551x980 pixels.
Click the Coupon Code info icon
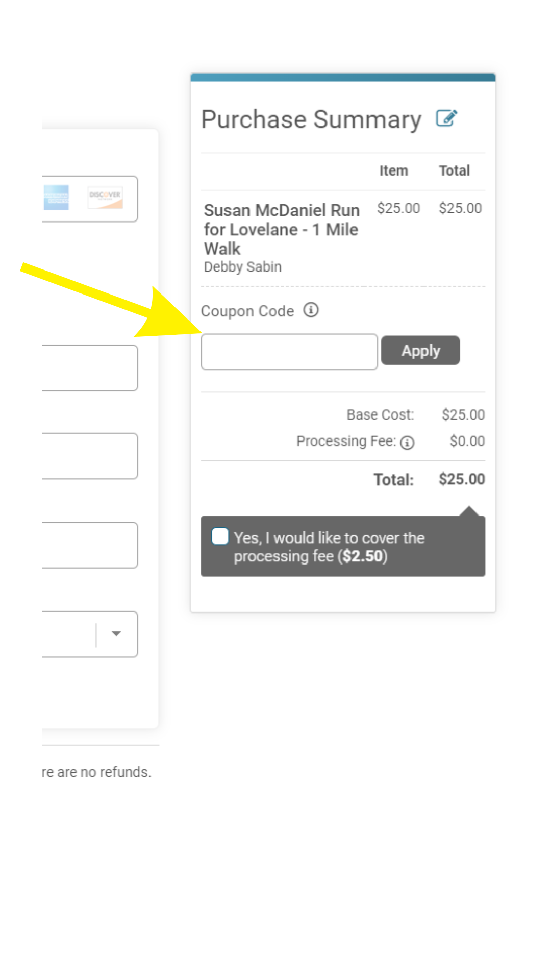coord(311,310)
